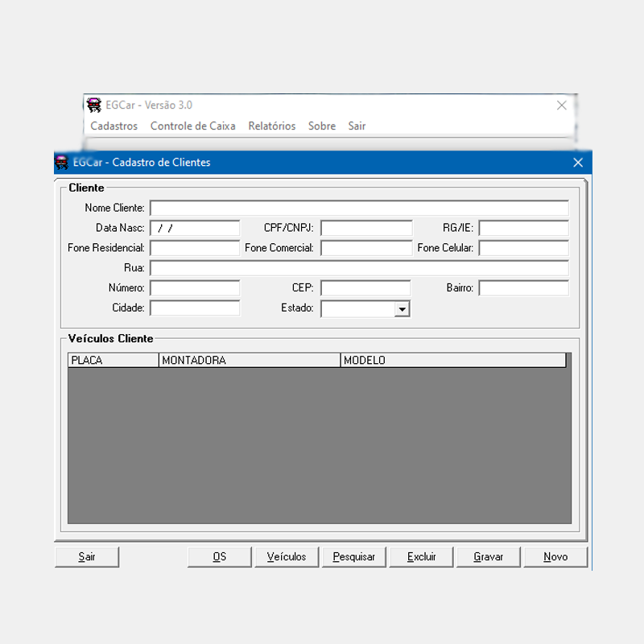
Task: Click the MONTADORA column header
Action: pos(250,360)
